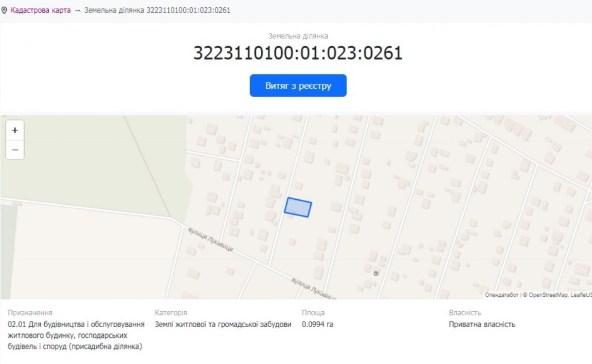Viewport: 592px width, 364px height.
Task: Click the Земельна ділянка subtitle above number
Action: point(298,36)
